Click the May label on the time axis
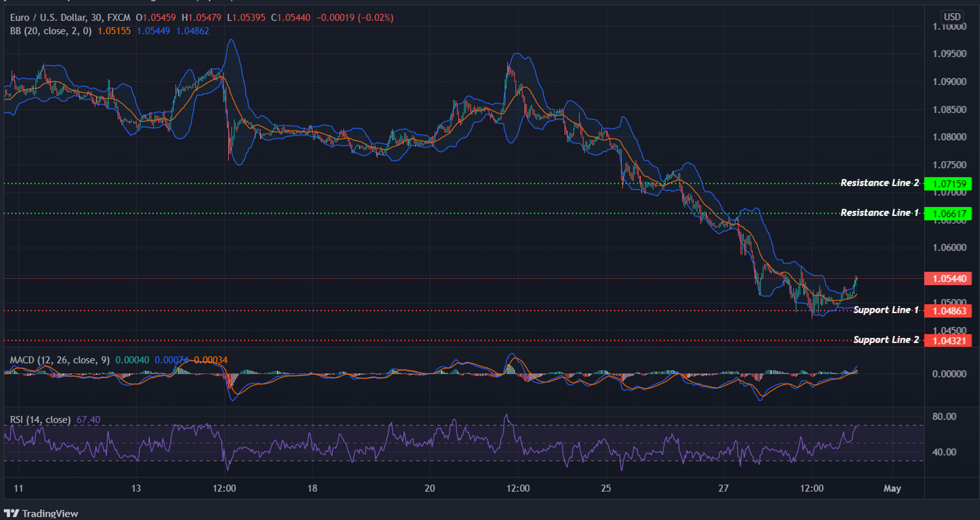The width and height of the screenshot is (980, 520). (893, 489)
